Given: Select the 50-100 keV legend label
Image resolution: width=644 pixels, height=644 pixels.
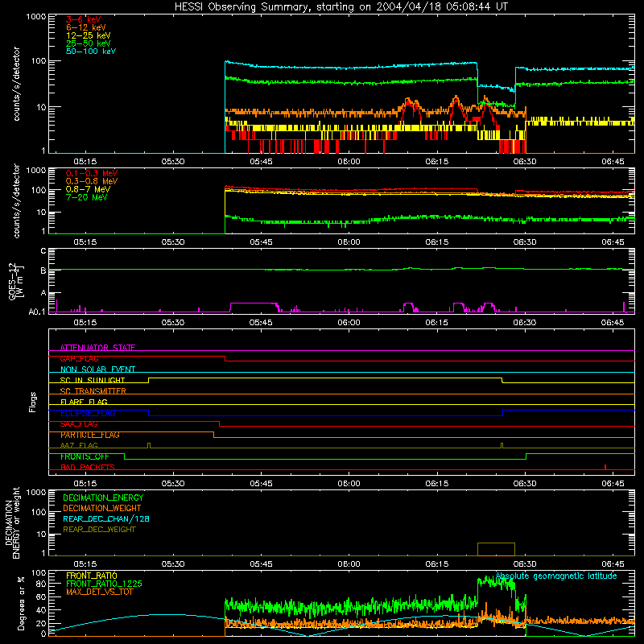Looking at the screenshot, I should tap(91, 52).
